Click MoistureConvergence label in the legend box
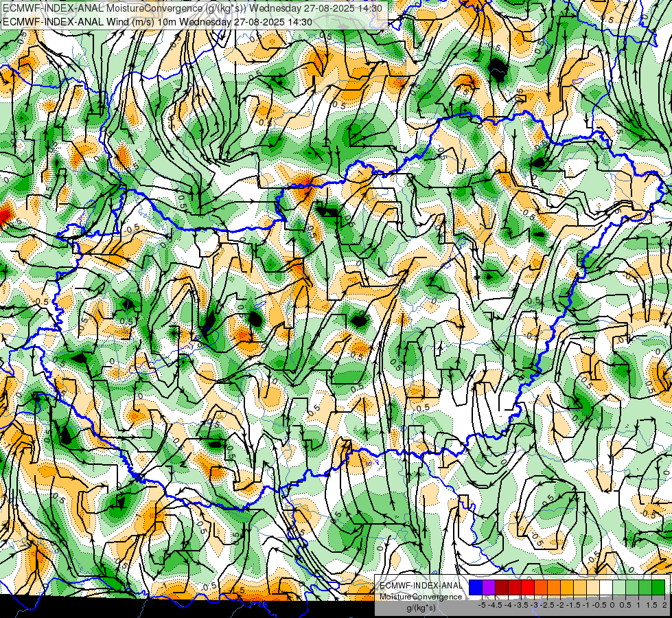The width and height of the screenshot is (672, 618). click(421, 597)
